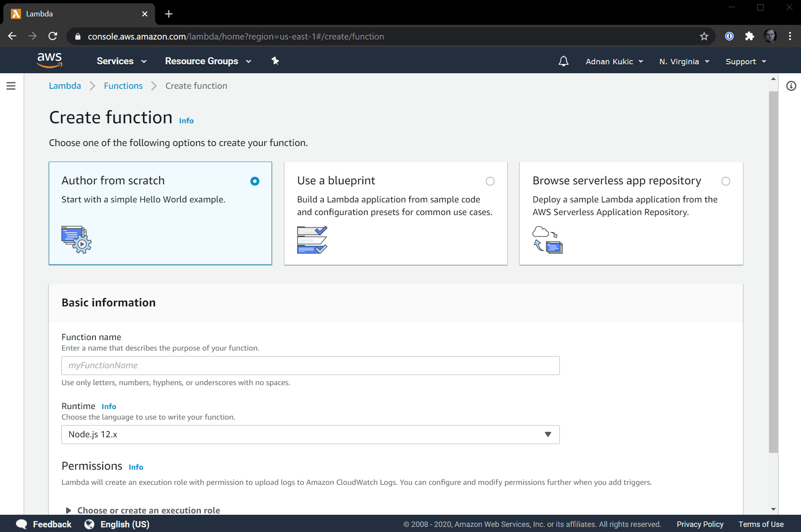
Task: Click the page vertical scrollbar
Action: tap(773, 269)
